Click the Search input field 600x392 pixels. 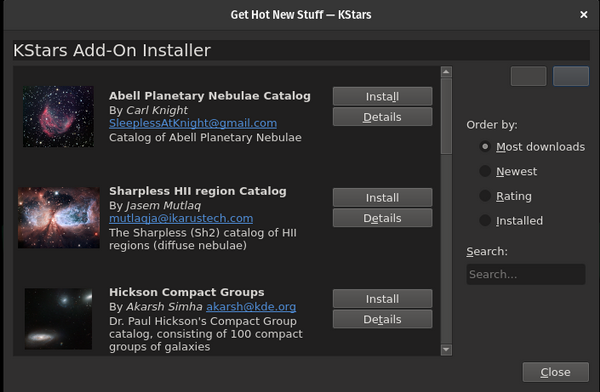[x=526, y=274]
